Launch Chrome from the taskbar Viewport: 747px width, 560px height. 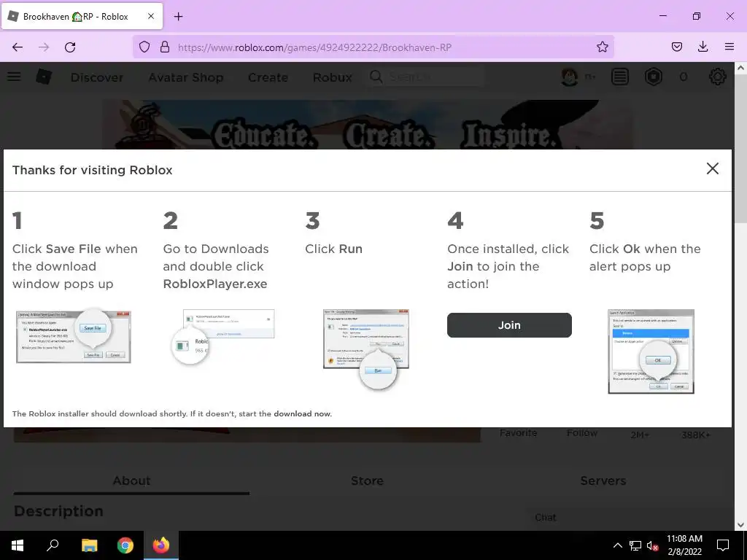click(x=125, y=545)
